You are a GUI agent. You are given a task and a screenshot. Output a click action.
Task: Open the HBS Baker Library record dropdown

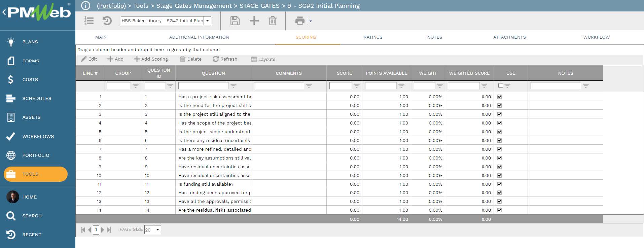(x=208, y=21)
